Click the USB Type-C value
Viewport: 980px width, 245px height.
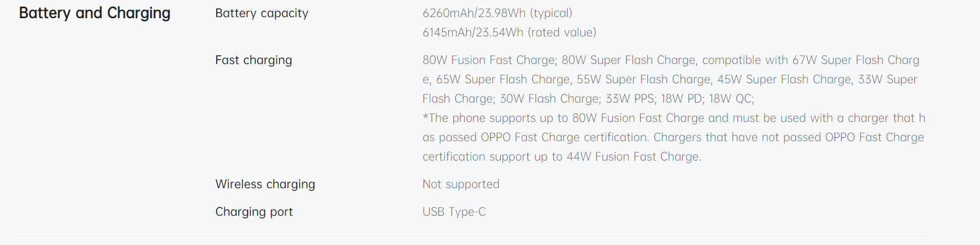pyautogui.click(x=454, y=212)
